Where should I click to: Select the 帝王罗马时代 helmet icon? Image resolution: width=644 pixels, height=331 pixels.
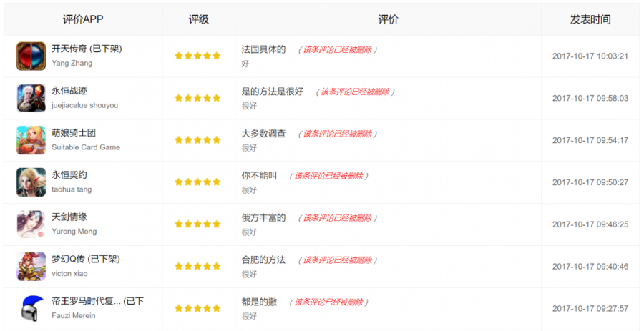(x=31, y=308)
